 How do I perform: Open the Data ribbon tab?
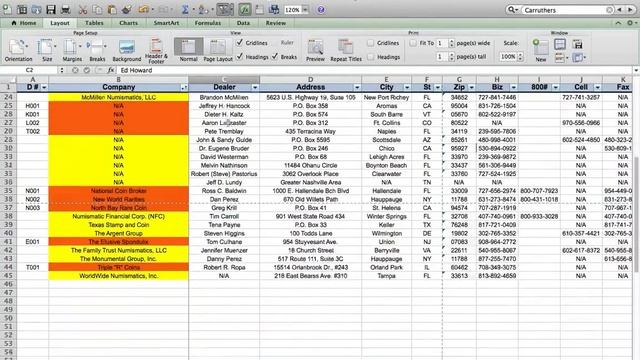[243, 23]
